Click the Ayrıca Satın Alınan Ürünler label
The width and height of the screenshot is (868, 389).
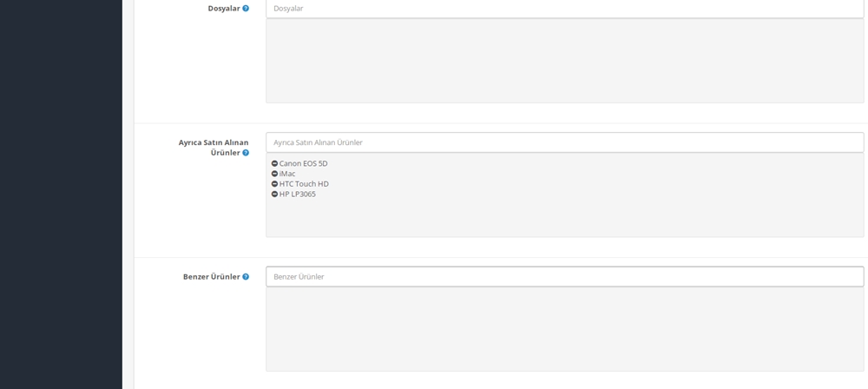pyautogui.click(x=214, y=148)
